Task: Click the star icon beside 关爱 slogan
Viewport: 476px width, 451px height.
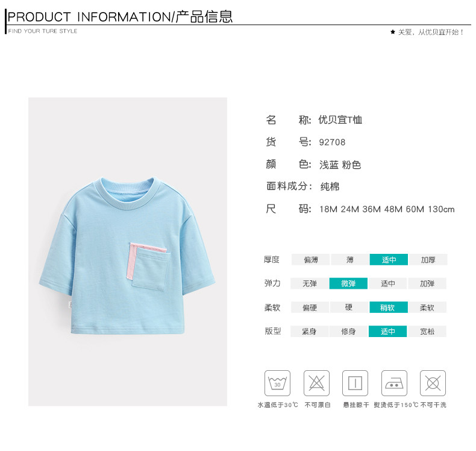Action: pyautogui.click(x=392, y=32)
